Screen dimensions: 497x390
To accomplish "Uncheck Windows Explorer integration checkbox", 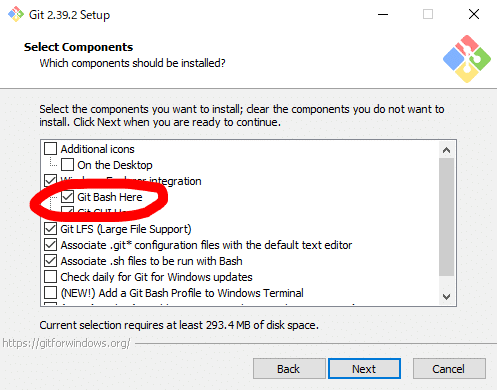I will pyautogui.click(x=50, y=180).
